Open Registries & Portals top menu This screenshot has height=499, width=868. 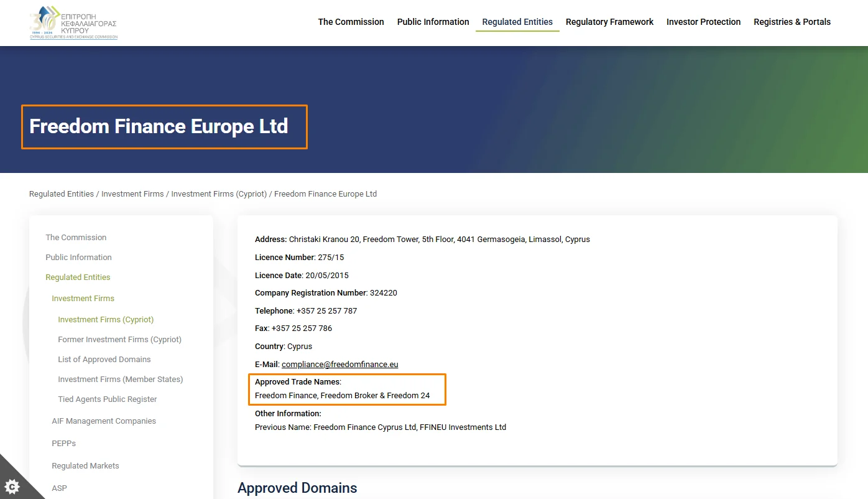pos(792,22)
